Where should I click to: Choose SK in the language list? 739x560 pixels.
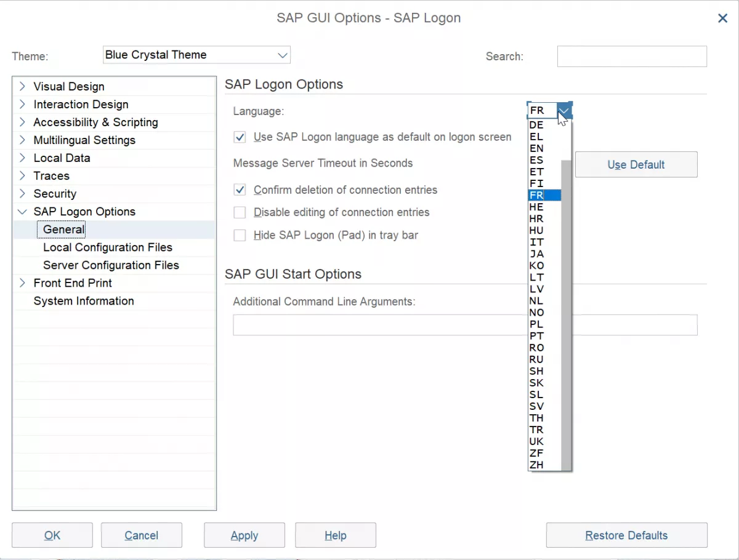(x=544, y=383)
